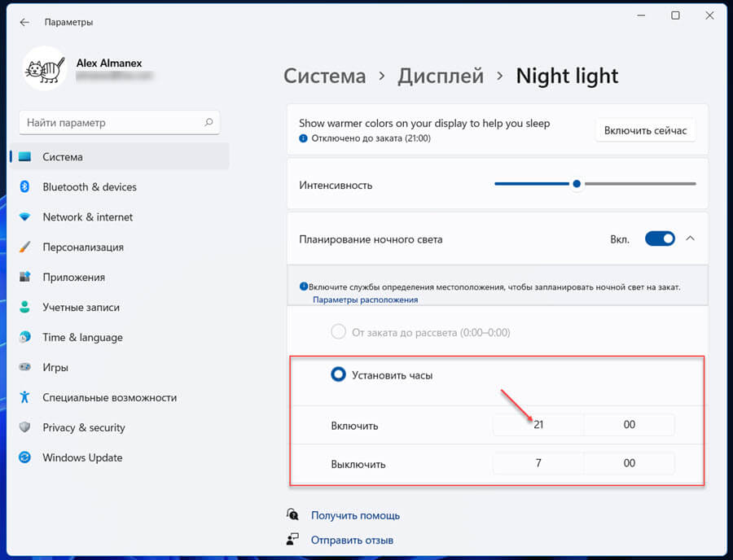Click the Windows Update sync icon
This screenshot has height=560, width=733.
click(x=24, y=457)
